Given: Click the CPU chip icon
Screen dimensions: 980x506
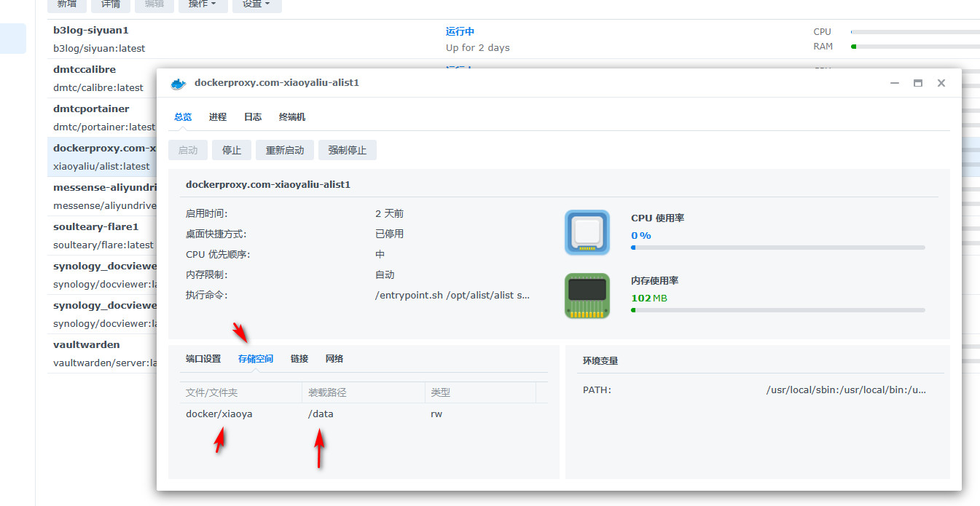Looking at the screenshot, I should point(587,233).
